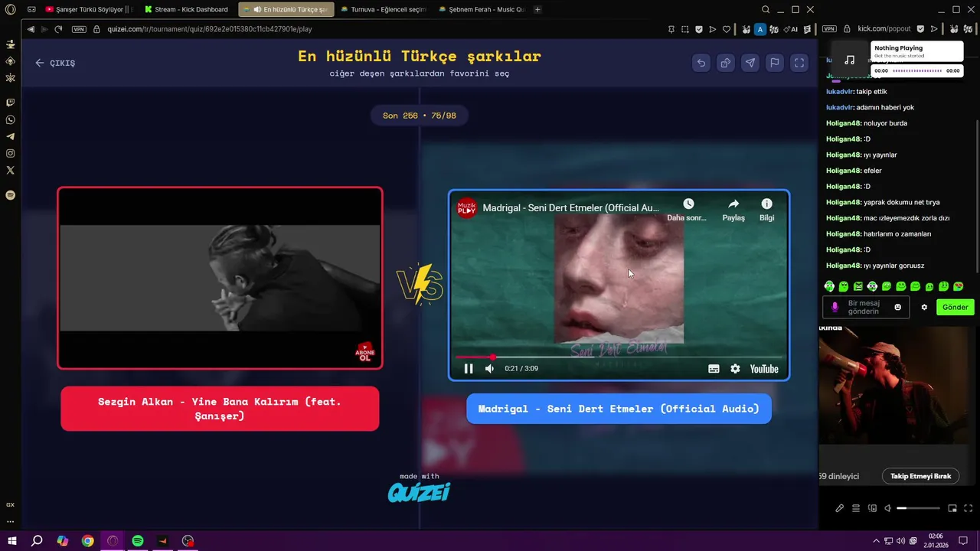The width and height of the screenshot is (980, 551).
Task: Open emoji picker in chat input
Action: [898, 307]
